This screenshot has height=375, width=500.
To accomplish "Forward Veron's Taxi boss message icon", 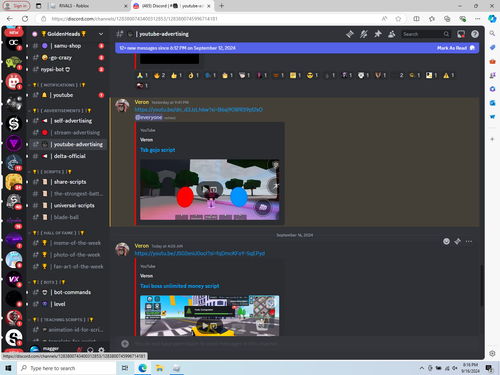I will click(x=457, y=241).
